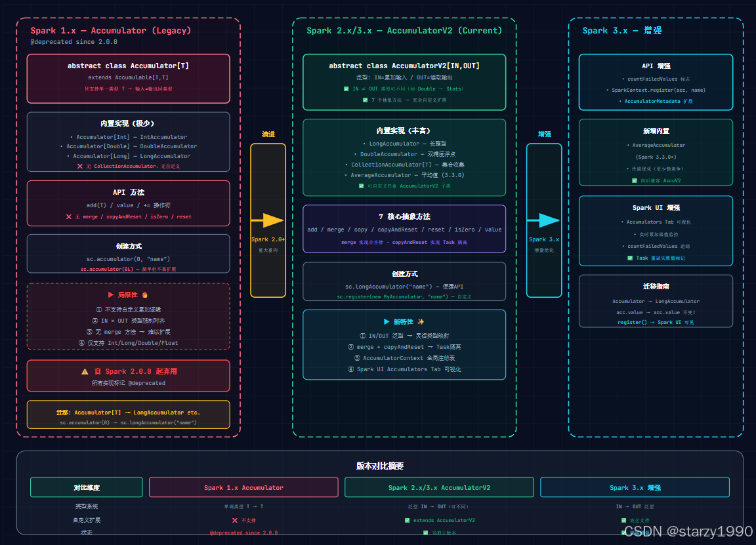
Task: Click the red X before 无 CollectionAccumulator
Action: [80, 166]
